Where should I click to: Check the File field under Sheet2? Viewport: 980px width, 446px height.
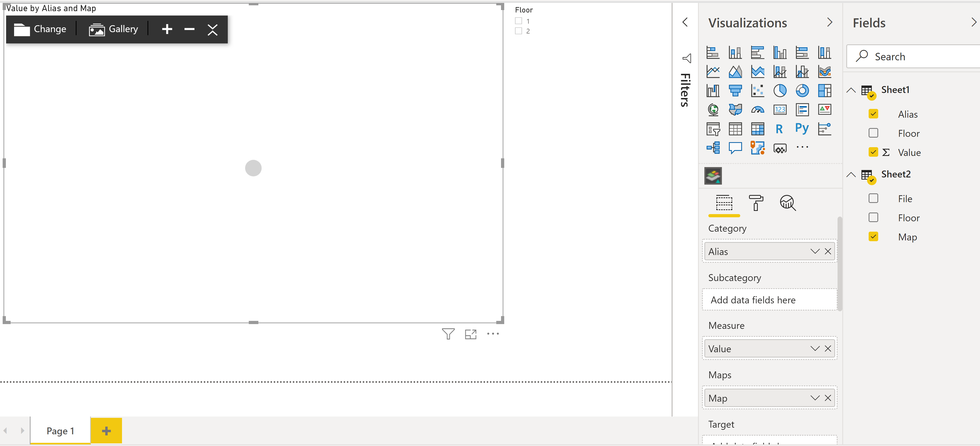point(873,198)
